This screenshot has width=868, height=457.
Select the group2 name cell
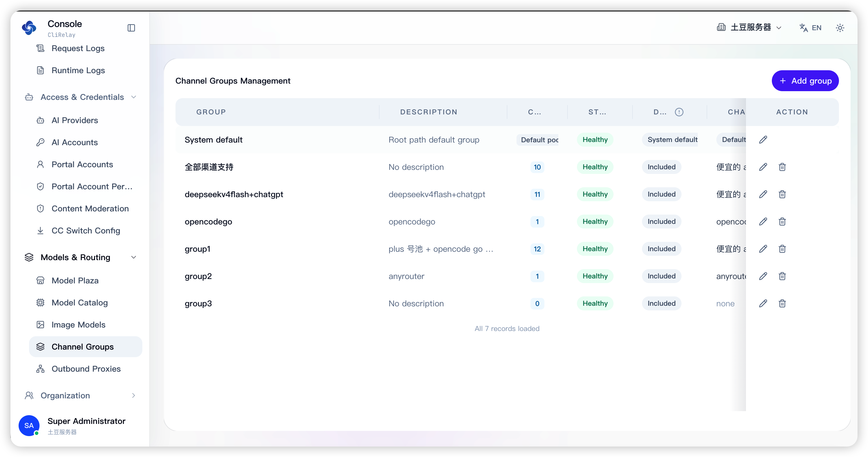tap(198, 276)
